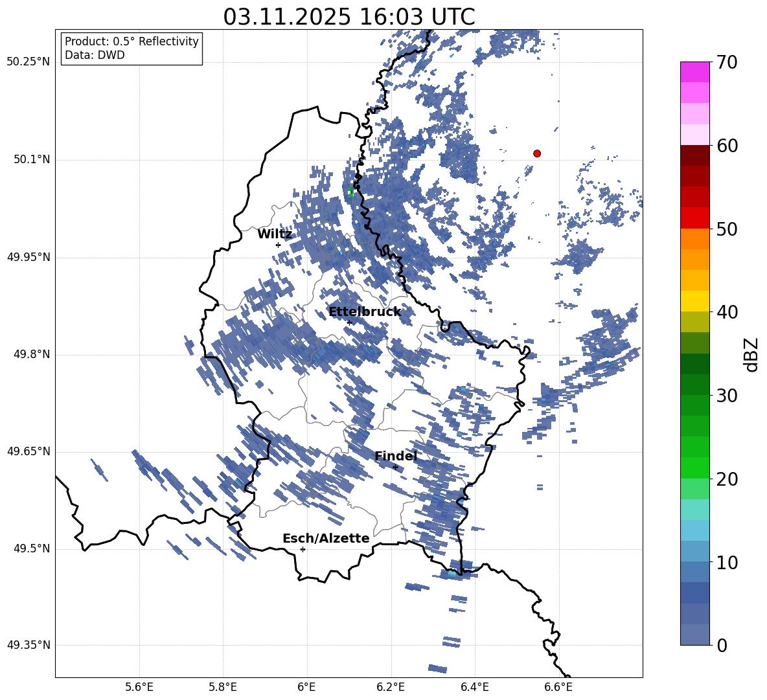Click the Findel station label
The image size is (767, 700).
click(396, 456)
